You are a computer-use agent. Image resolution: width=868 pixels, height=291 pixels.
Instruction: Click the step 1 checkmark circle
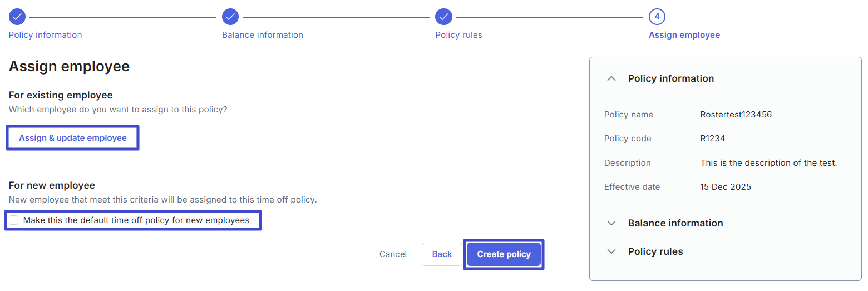pyautogui.click(x=17, y=17)
